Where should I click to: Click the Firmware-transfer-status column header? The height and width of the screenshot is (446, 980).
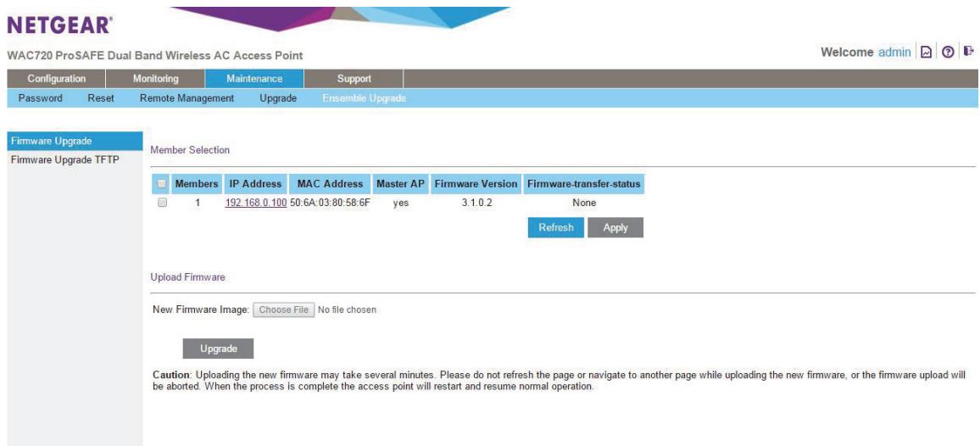pyautogui.click(x=584, y=184)
